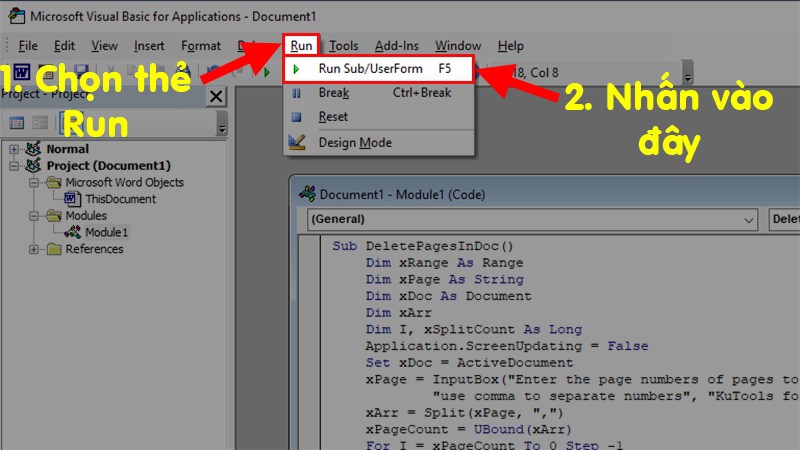
Task: Open the File menu
Action: point(28,45)
